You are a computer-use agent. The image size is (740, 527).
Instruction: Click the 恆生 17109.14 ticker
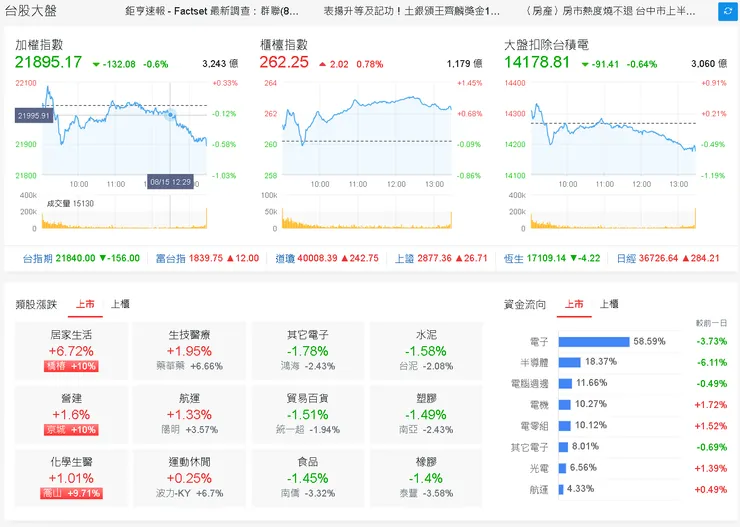click(552, 259)
